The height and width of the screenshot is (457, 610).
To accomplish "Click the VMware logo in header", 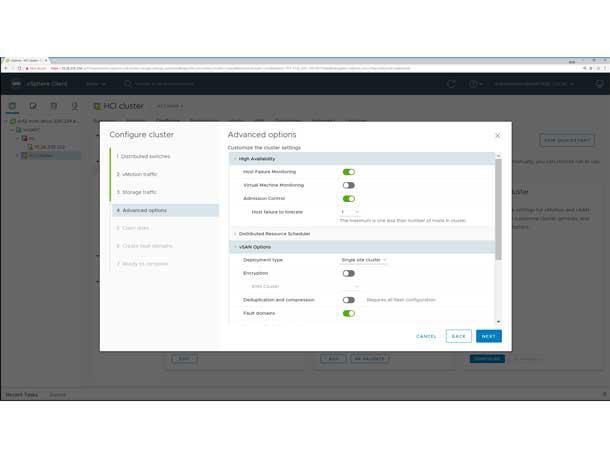I will pos(16,84).
